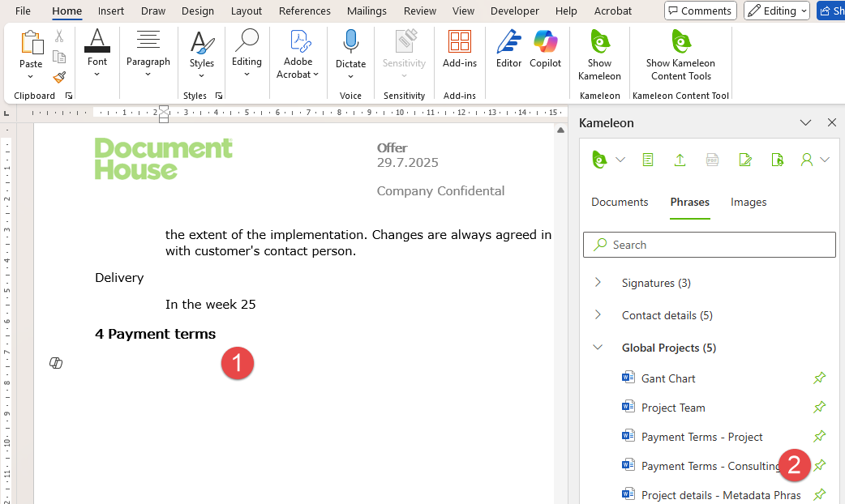Expand the Contact details (5) group

(598, 315)
